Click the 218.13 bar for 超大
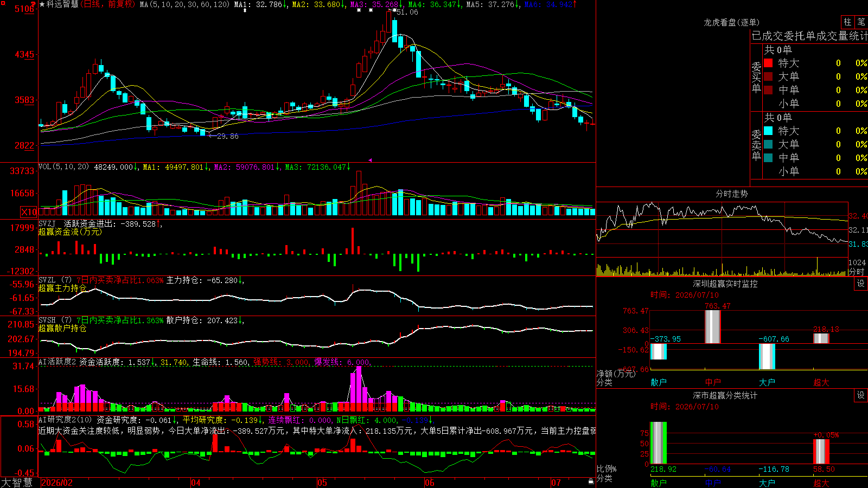Viewport: 868px width, 488px height. pos(821,338)
